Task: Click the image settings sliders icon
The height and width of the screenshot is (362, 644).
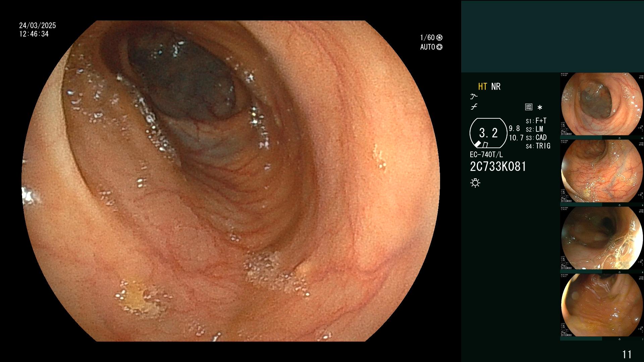Action: (x=529, y=107)
